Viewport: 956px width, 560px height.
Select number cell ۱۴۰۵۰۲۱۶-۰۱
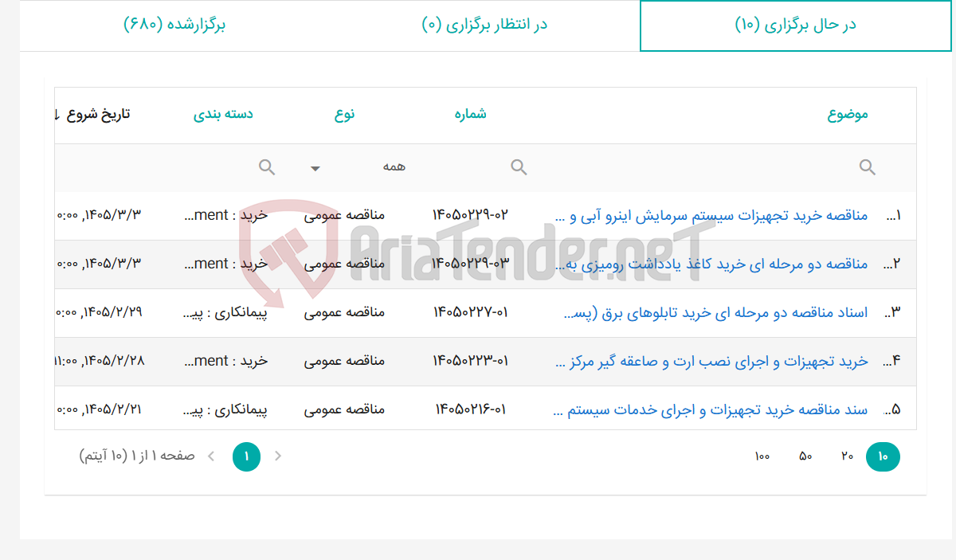pyautogui.click(x=470, y=410)
